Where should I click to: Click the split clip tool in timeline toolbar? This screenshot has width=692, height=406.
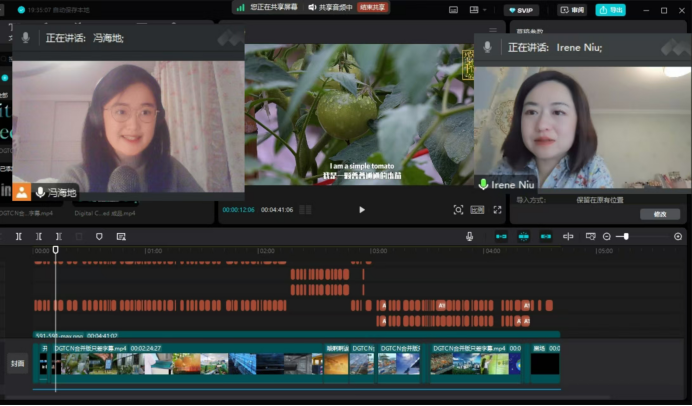pyautogui.click(x=18, y=236)
